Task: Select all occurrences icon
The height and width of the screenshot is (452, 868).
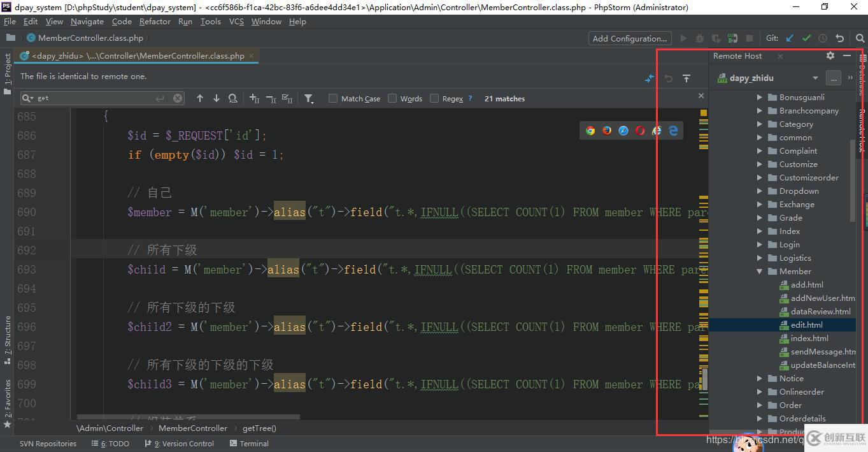Action: tap(287, 98)
